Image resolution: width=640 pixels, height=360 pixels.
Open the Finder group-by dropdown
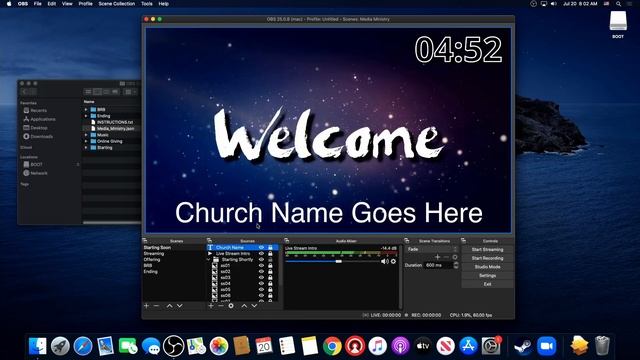click(131, 92)
